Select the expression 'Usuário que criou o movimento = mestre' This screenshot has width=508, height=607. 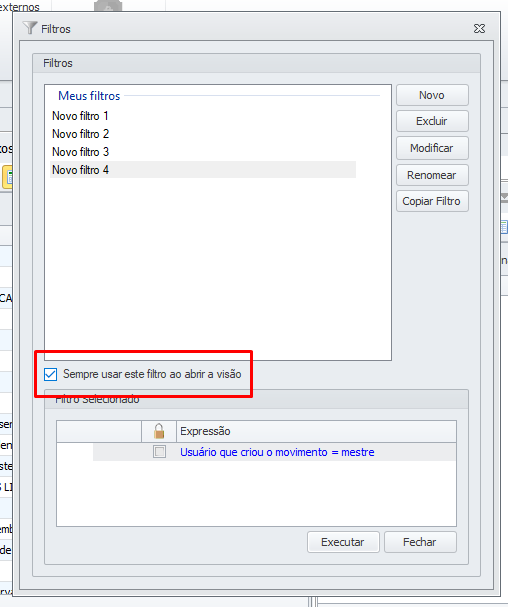point(277,452)
